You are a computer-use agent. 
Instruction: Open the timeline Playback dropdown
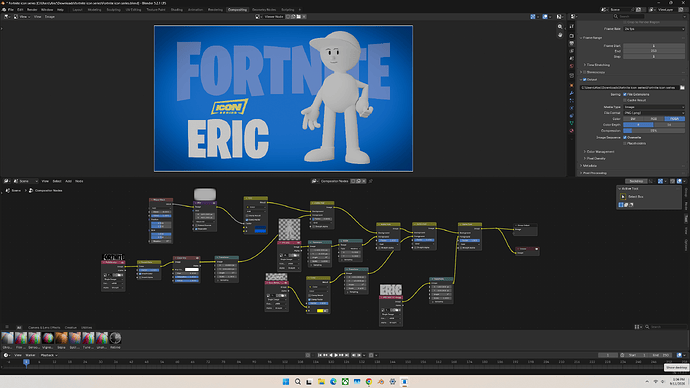49,355
